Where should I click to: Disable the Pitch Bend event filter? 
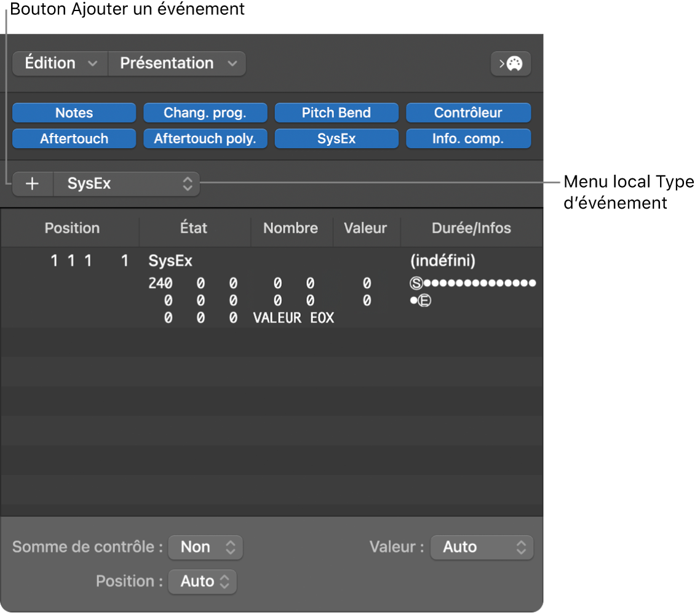pyautogui.click(x=336, y=113)
